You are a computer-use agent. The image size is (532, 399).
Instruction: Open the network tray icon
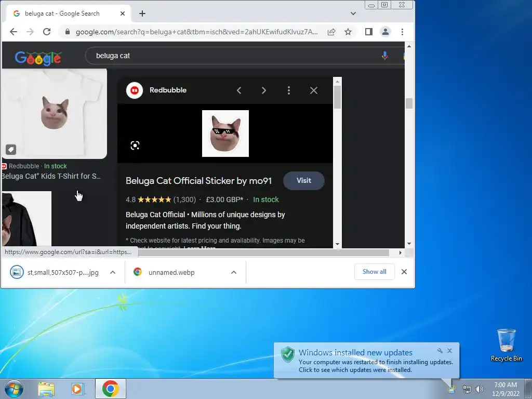467,389
